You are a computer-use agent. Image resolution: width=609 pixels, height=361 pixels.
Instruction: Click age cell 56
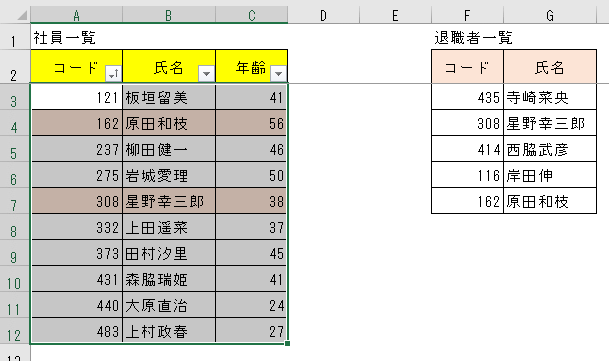[x=251, y=123]
